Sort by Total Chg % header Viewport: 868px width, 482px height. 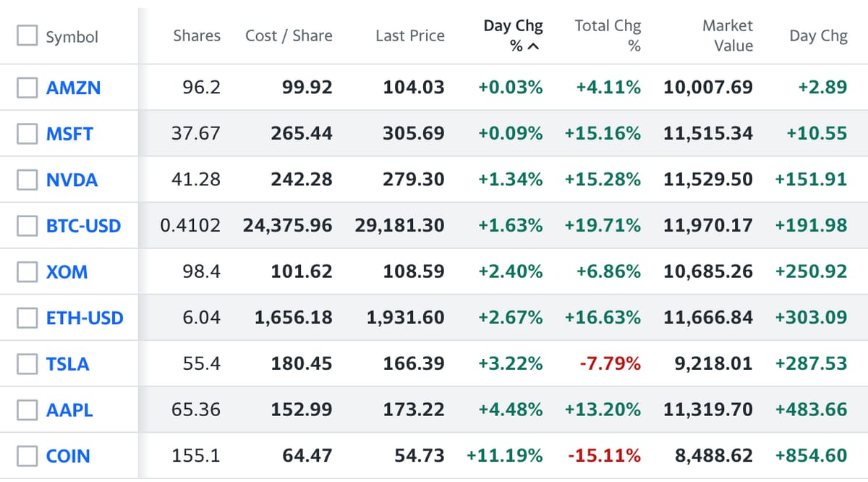point(608,35)
